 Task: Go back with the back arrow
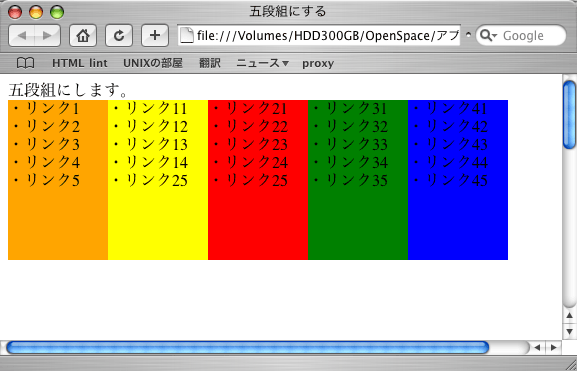(x=22, y=36)
